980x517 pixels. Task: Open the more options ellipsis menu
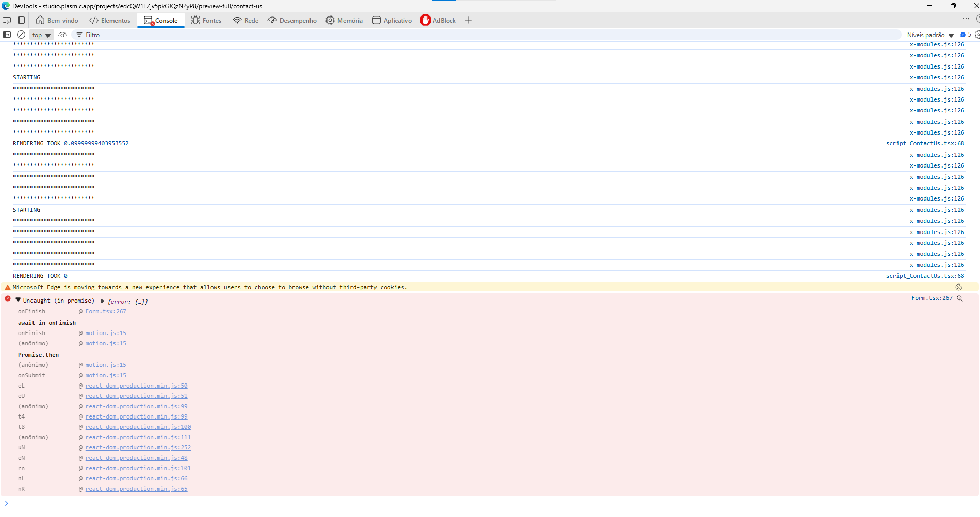point(966,19)
